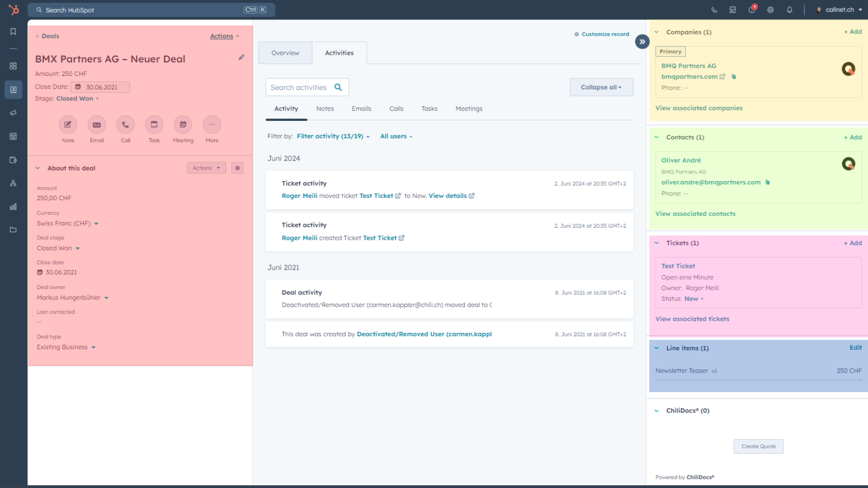Image resolution: width=868 pixels, height=488 pixels.
Task: Open View associated companies link
Action: click(699, 108)
